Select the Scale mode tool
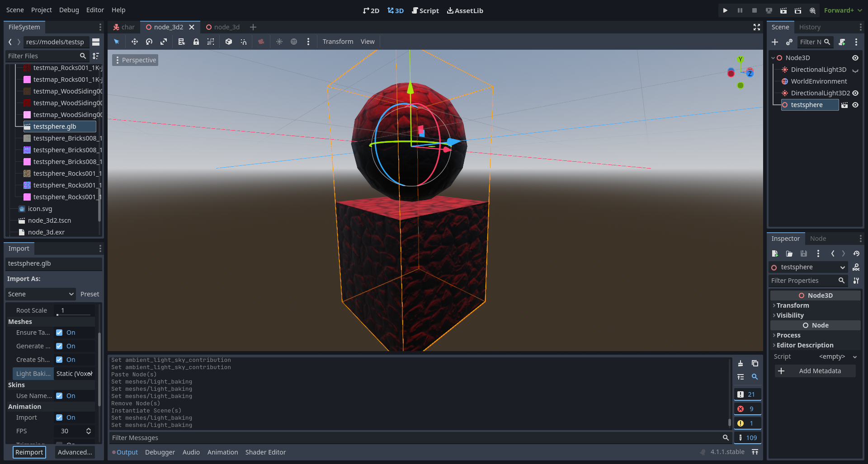868x464 pixels. coord(163,41)
